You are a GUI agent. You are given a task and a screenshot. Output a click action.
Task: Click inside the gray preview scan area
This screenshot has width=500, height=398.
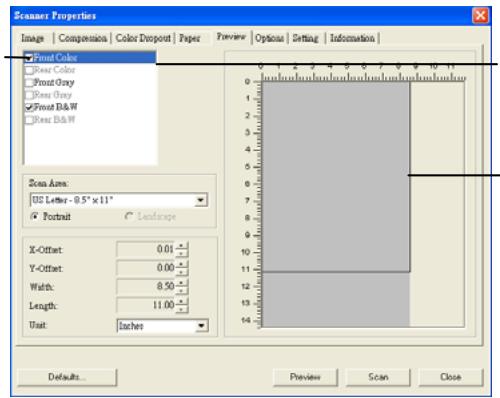[x=336, y=177]
